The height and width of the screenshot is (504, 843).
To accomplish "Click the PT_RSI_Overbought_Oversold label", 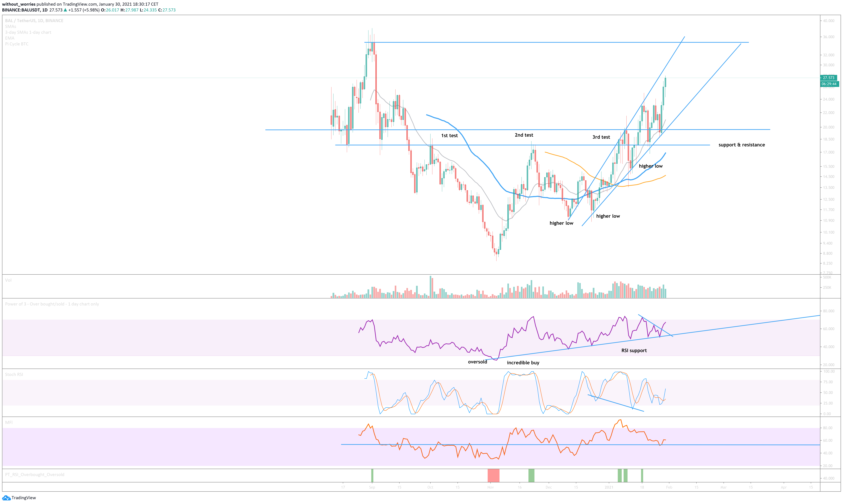I will (35, 475).
